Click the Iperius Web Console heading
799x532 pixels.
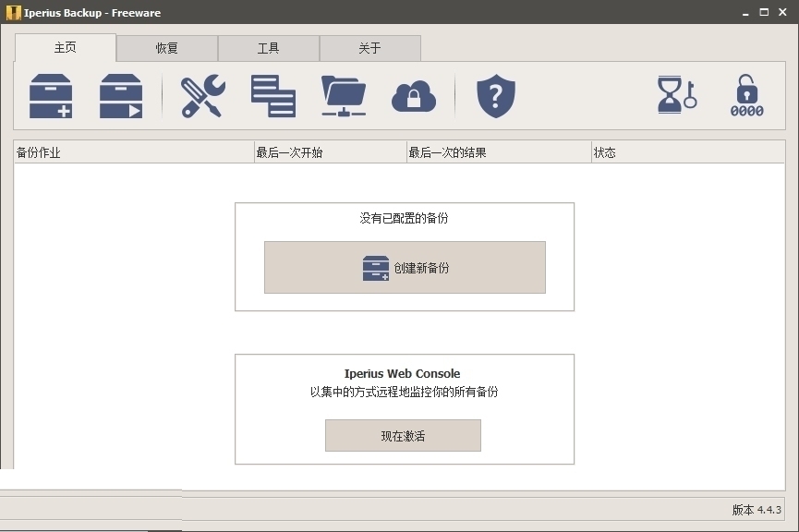(x=402, y=373)
